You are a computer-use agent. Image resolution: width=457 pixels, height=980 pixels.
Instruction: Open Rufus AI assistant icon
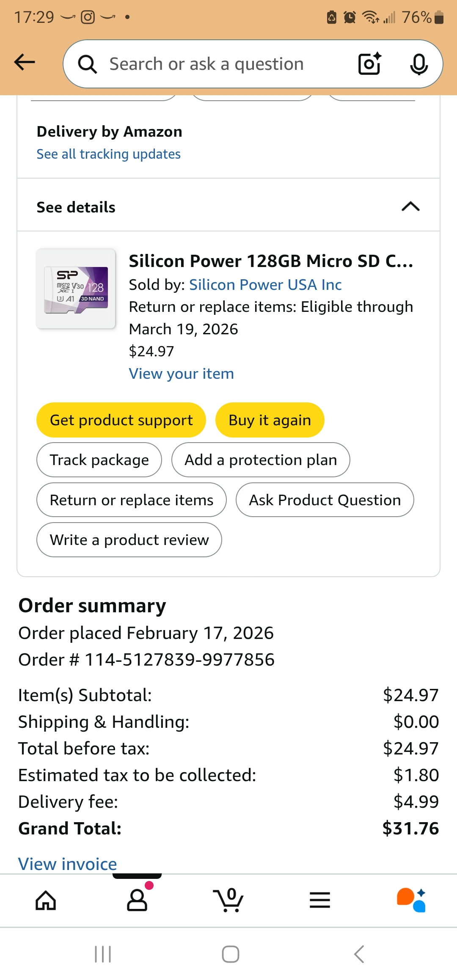[x=411, y=900]
